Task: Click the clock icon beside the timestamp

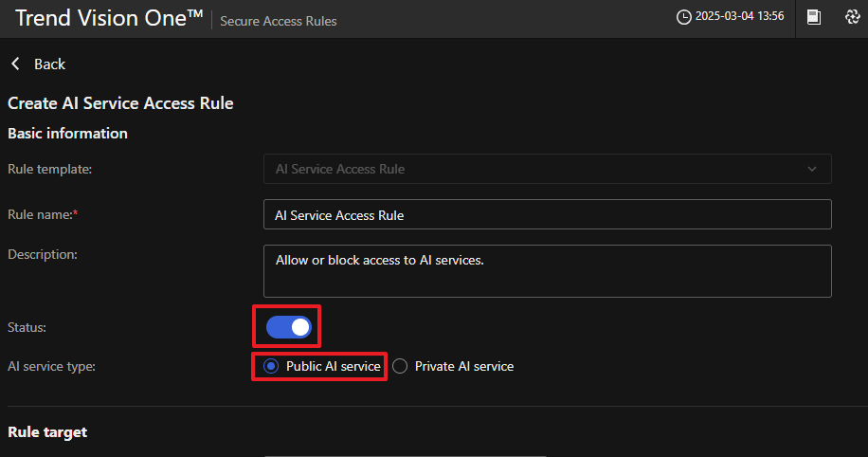Action: (683, 17)
